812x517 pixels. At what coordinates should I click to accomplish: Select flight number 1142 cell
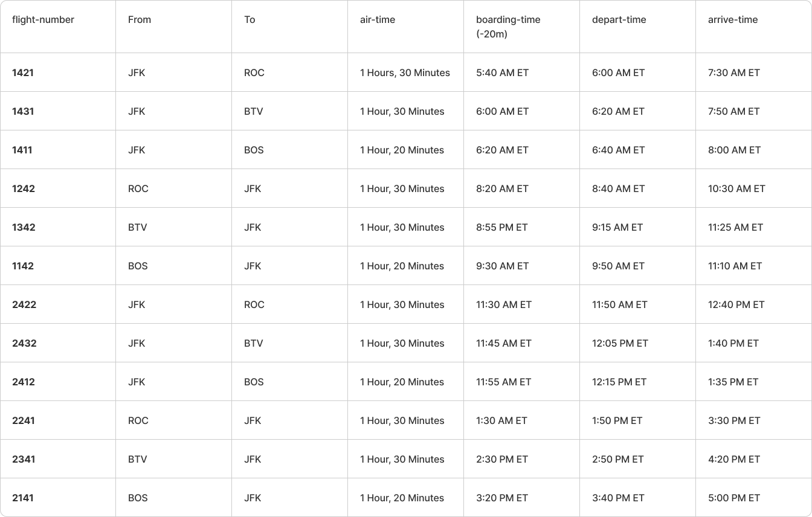pyautogui.click(x=23, y=266)
